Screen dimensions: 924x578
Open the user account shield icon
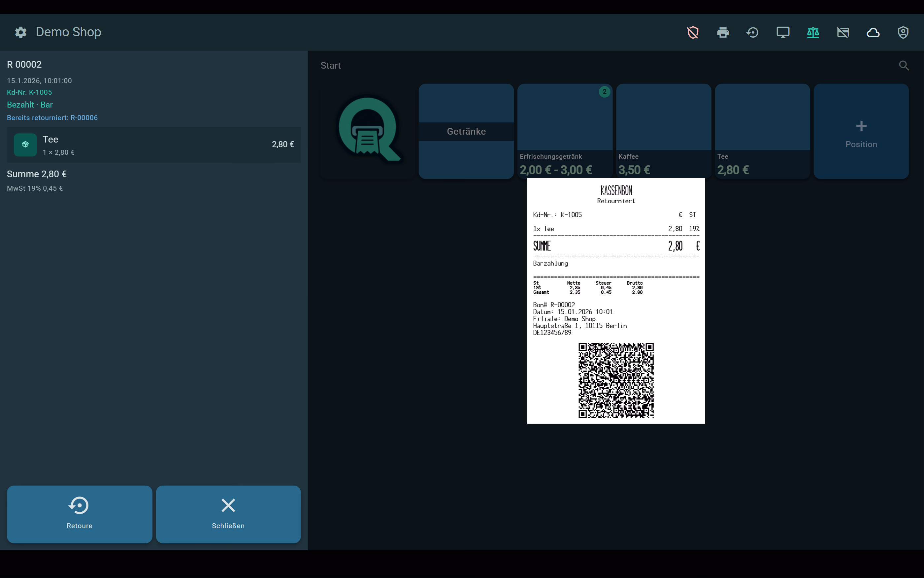tap(903, 32)
